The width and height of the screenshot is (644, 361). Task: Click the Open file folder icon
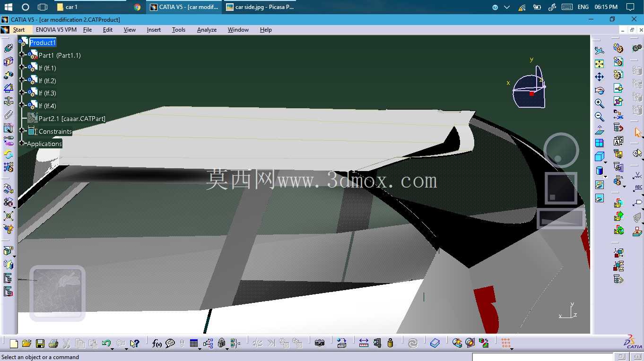point(26,344)
